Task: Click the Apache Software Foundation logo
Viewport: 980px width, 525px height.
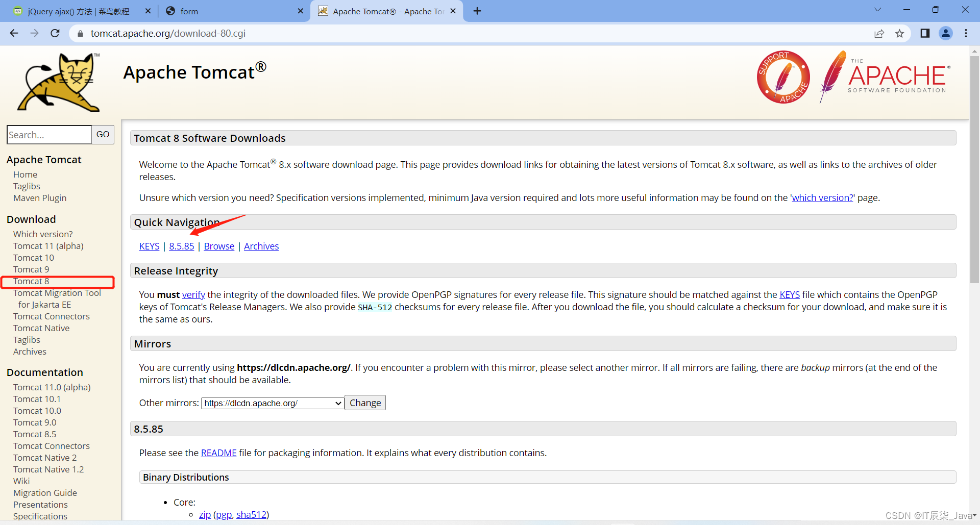Action: pos(885,77)
